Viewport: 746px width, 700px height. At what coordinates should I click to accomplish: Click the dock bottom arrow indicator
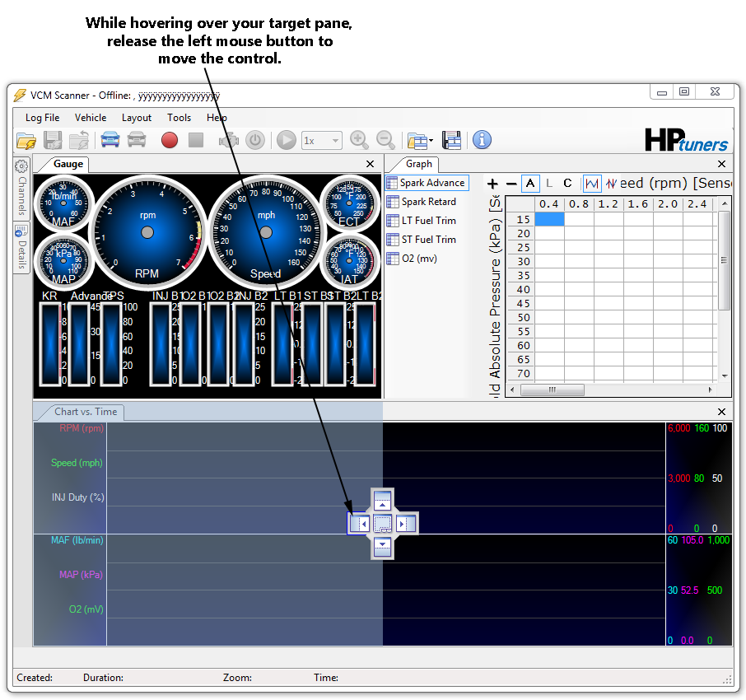click(x=381, y=546)
